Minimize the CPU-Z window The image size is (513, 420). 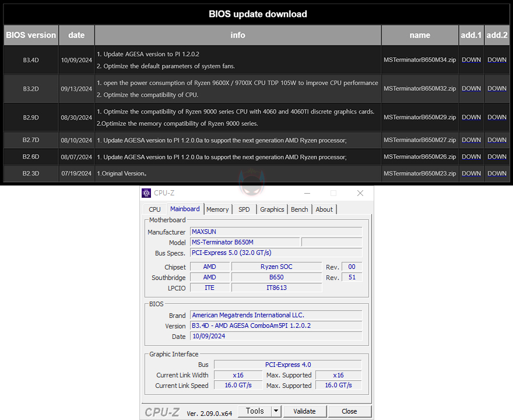(307, 193)
